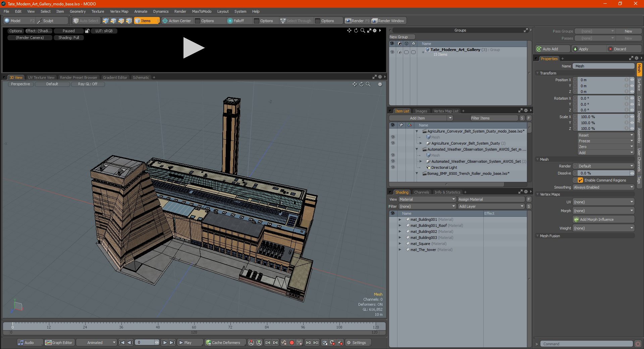The height and width of the screenshot is (349, 644).
Task: Open Smoothing Always Enabled dropdown
Action: click(603, 187)
